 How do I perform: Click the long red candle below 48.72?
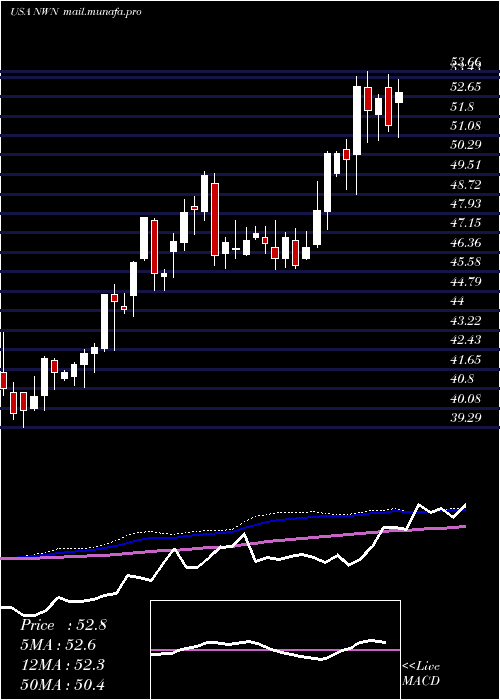(x=215, y=219)
